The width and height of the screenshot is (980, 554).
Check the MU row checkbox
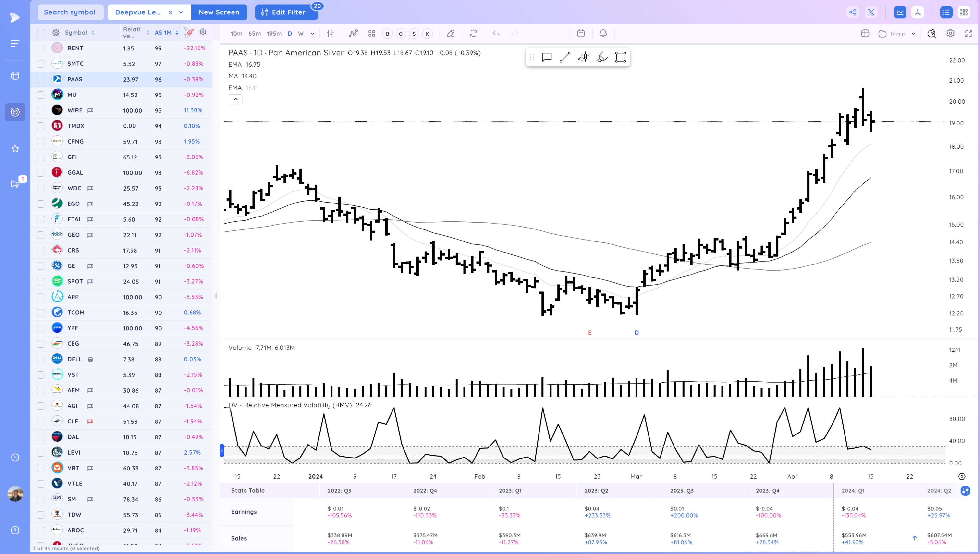click(x=40, y=95)
